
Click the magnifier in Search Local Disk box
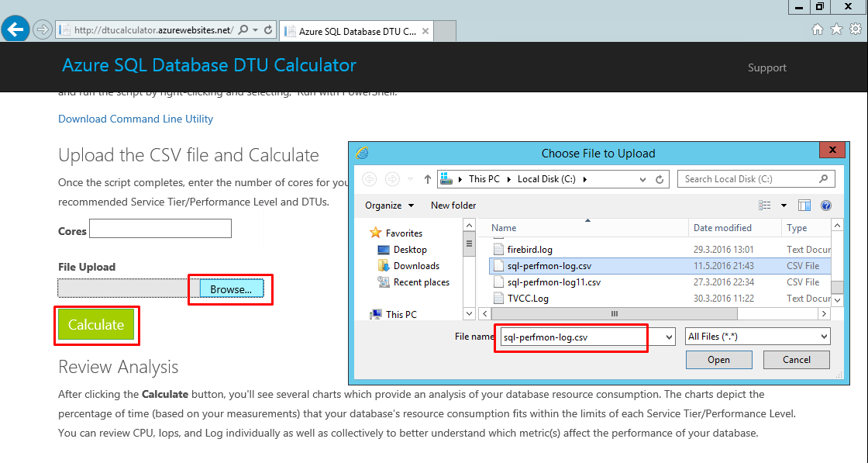pyautogui.click(x=824, y=178)
